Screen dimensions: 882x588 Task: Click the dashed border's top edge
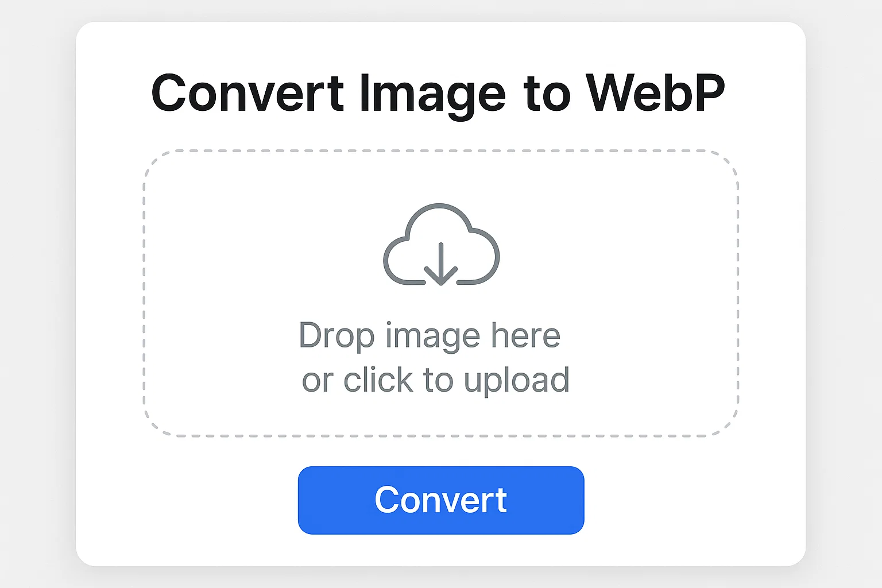point(441,151)
